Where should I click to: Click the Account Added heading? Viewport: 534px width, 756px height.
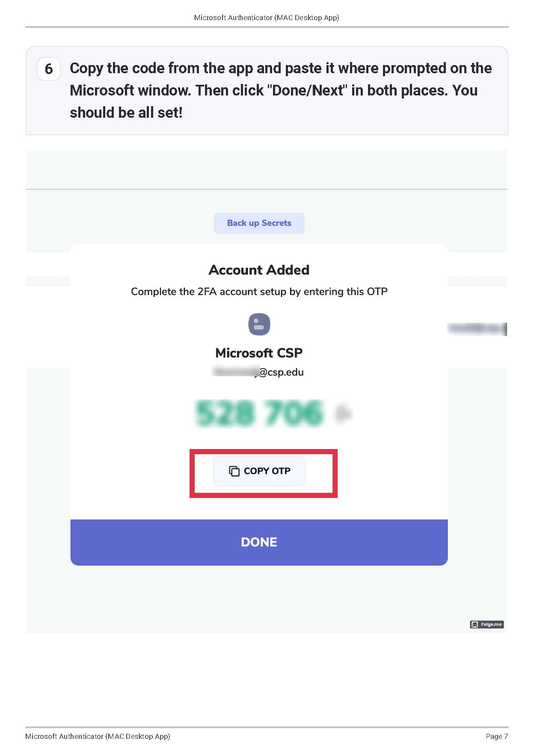(259, 270)
